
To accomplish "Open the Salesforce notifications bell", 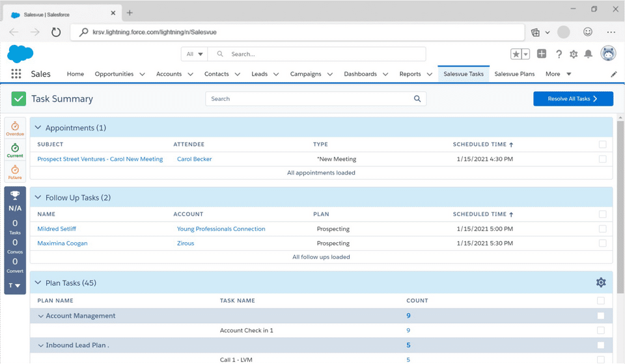I will (589, 54).
